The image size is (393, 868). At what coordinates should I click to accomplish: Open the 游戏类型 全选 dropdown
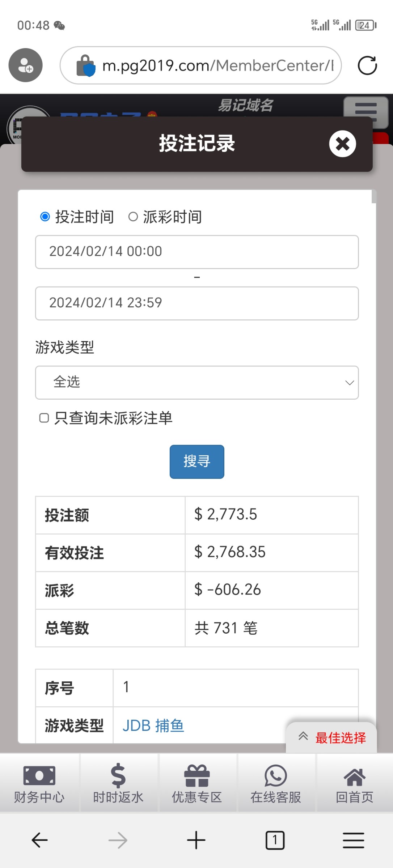pyautogui.click(x=197, y=383)
